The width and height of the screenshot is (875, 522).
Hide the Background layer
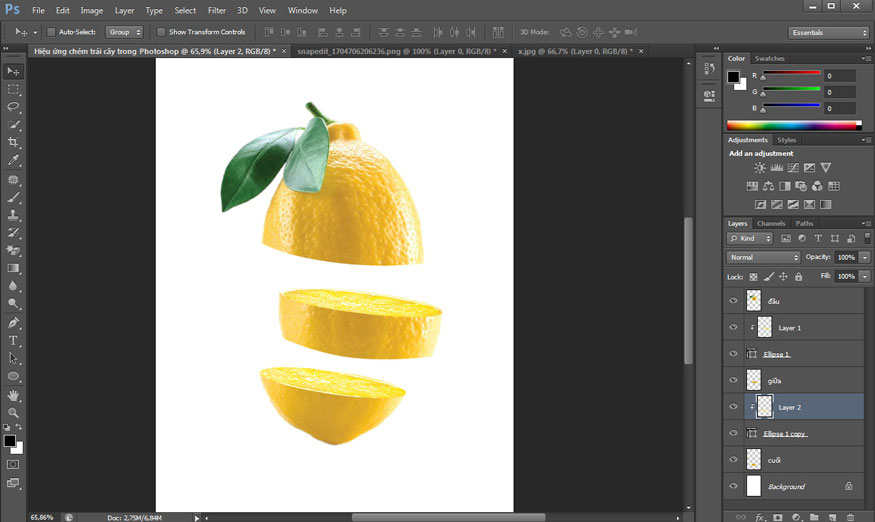pos(733,486)
